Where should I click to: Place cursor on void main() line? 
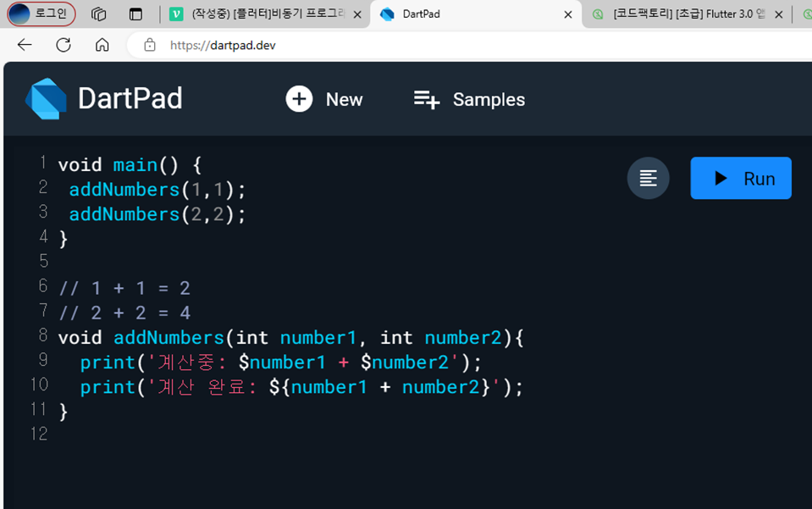tap(130, 164)
